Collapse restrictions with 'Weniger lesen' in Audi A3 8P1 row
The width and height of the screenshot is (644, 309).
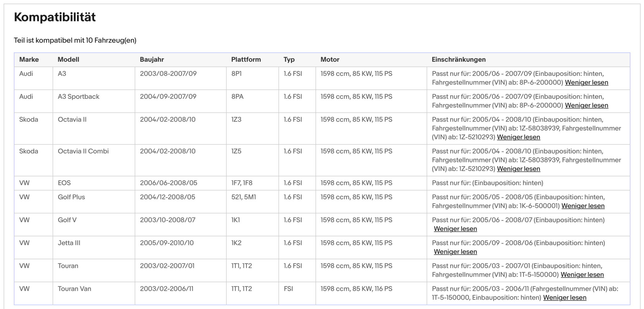click(586, 82)
